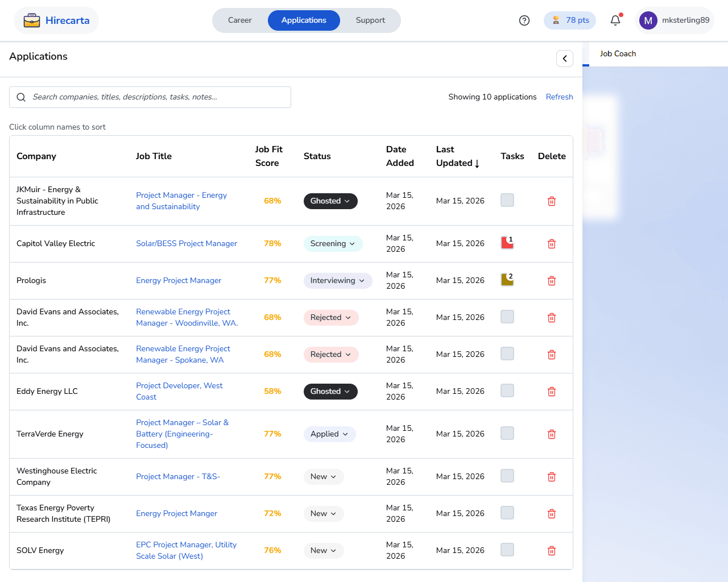The height and width of the screenshot is (582, 728).
Task: Switch to the Career tab
Action: pyautogui.click(x=239, y=20)
